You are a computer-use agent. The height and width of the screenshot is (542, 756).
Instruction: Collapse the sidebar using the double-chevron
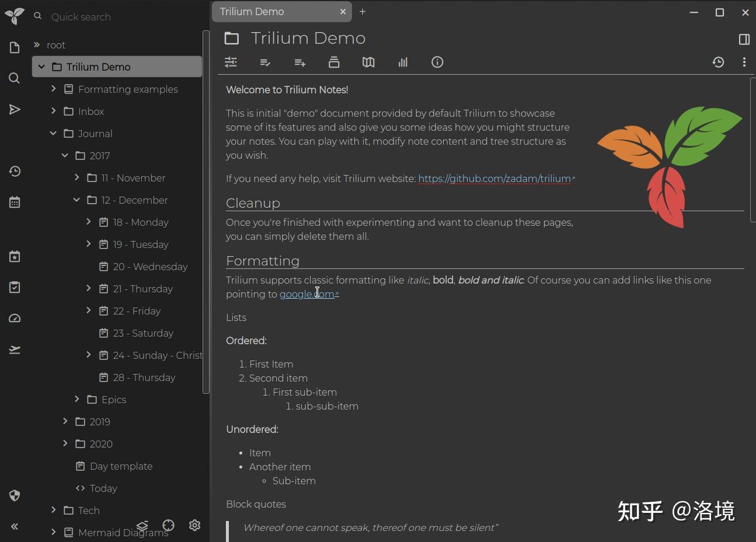click(x=14, y=526)
